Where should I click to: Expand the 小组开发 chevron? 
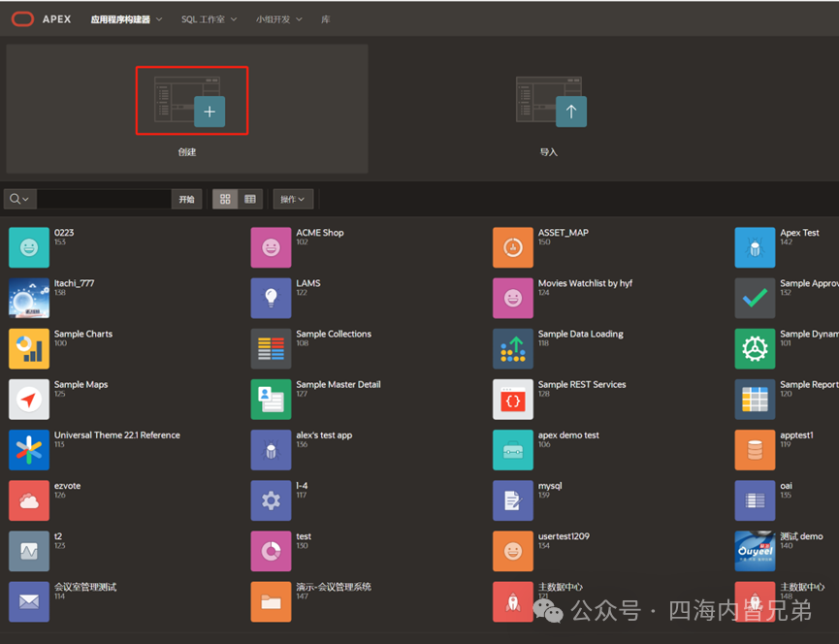click(x=299, y=19)
